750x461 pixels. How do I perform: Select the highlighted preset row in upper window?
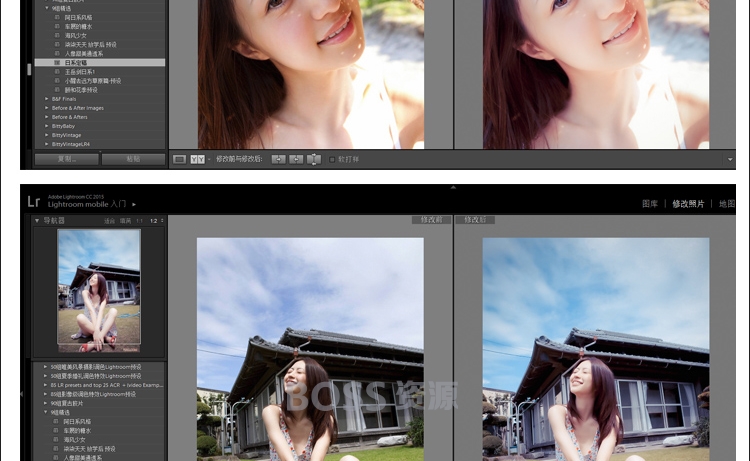pyautogui.click(x=100, y=63)
